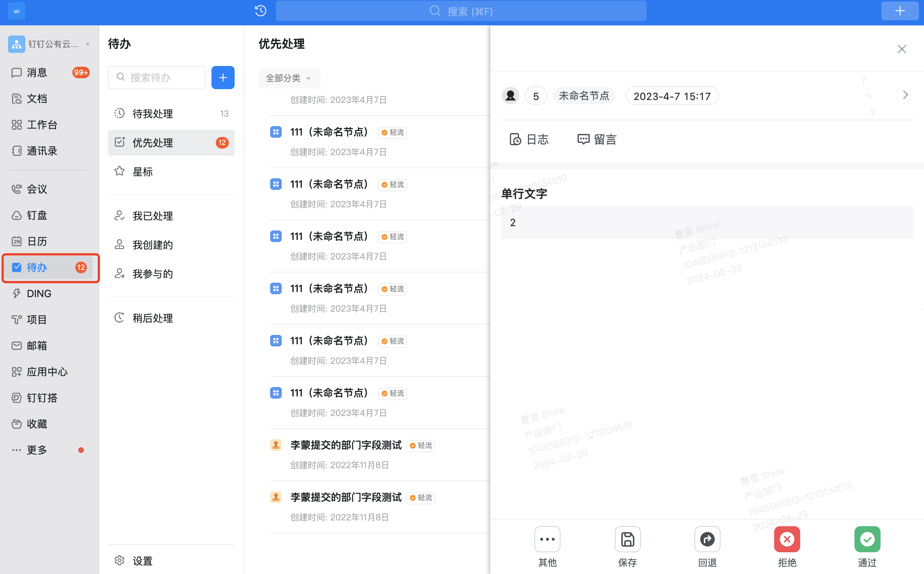Open DING in the left sidebar

point(49,294)
